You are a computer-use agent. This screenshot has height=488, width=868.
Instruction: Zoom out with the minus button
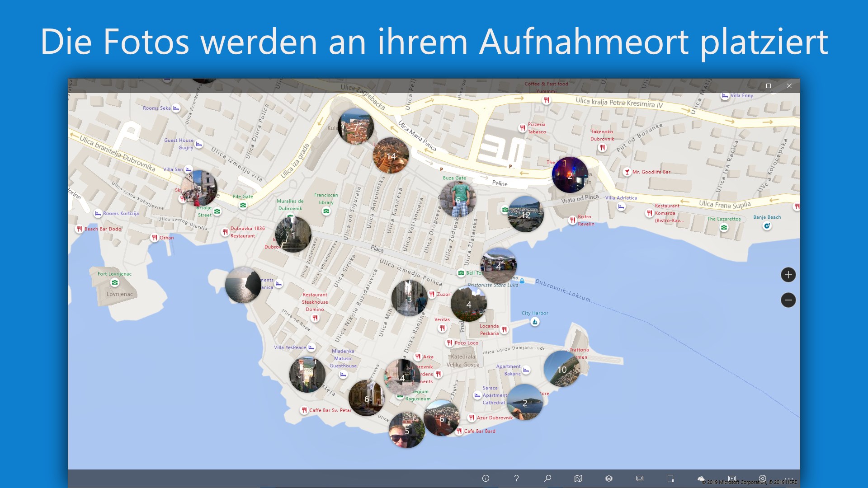tap(788, 300)
